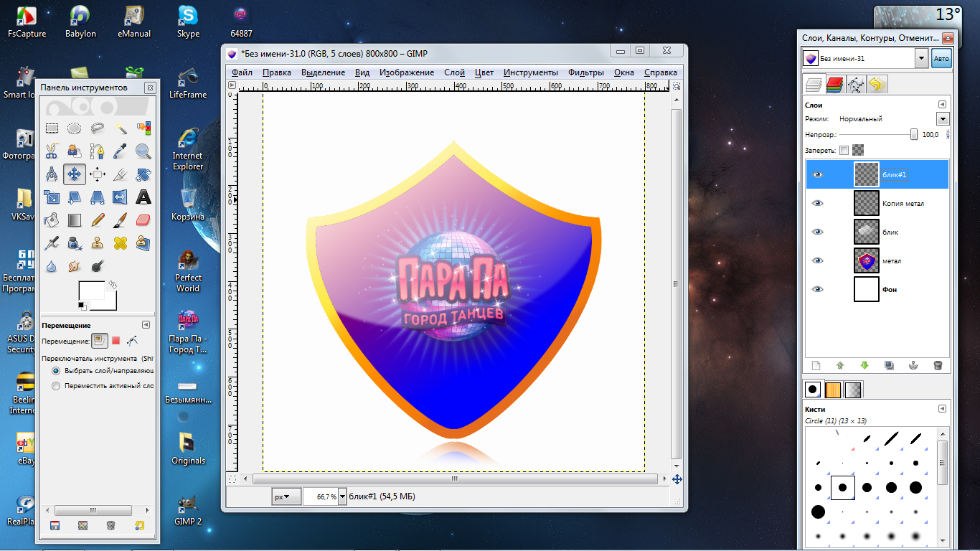Check the Запереть lock pixels checkbox
This screenshot has width=980, height=551.
coord(844,150)
